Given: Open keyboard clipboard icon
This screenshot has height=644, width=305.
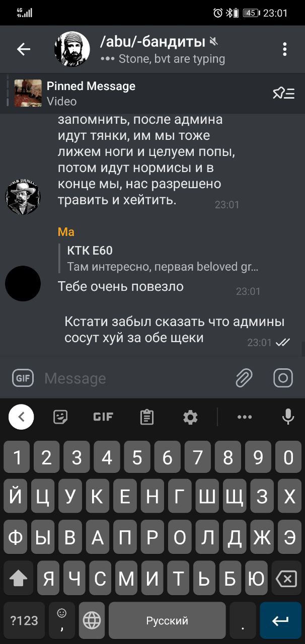Looking at the screenshot, I should click(x=147, y=417).
